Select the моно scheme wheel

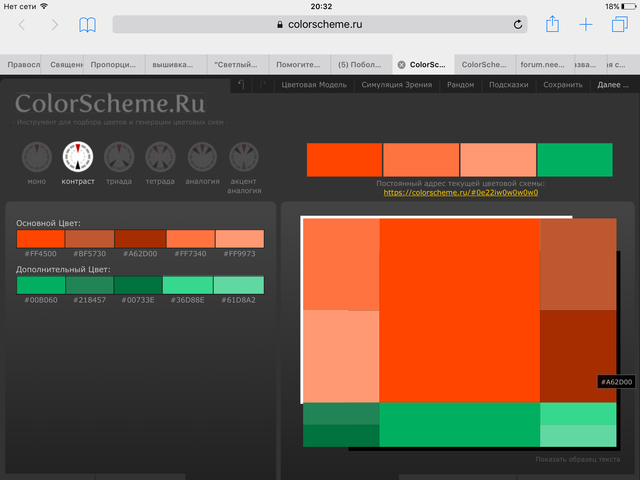click(37, 157)
